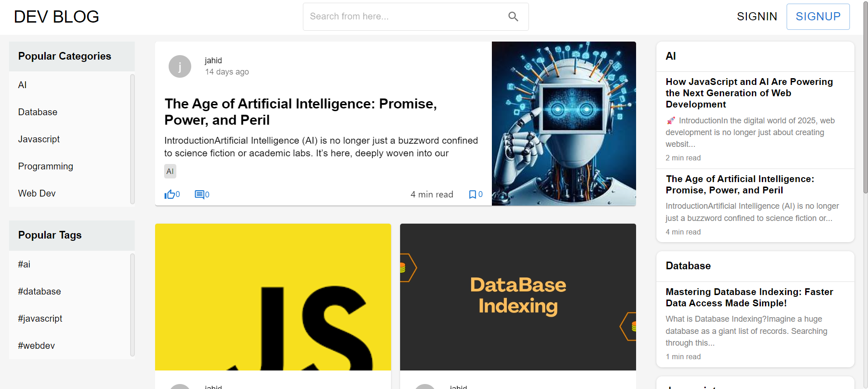This screenshot has height=389, width=868.
Task: Click the search magnifier icon
Action: [513, 17]
